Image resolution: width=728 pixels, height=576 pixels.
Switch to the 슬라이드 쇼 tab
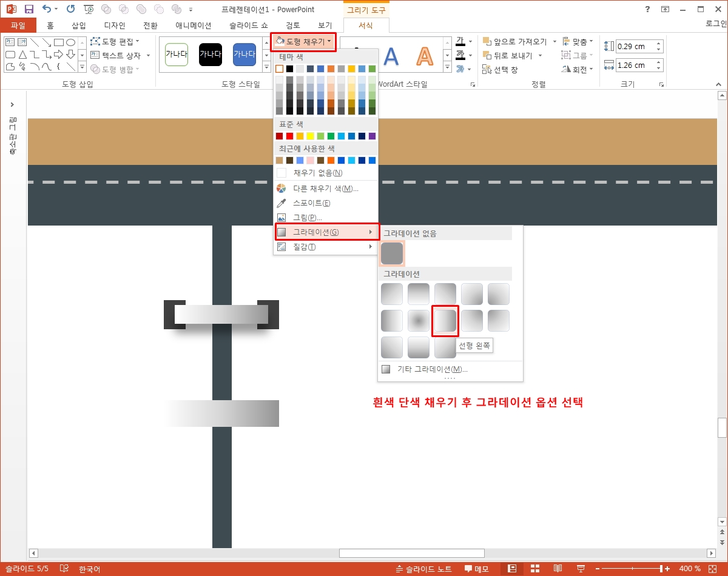pyautogui.click(x=248, y=25)
